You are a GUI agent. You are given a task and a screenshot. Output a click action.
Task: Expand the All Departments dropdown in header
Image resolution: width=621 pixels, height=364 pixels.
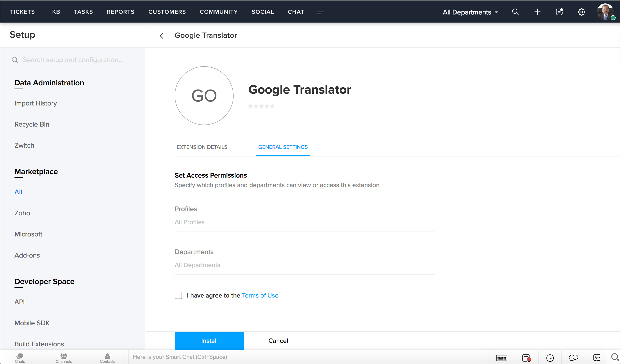click(x=470, y=12)
